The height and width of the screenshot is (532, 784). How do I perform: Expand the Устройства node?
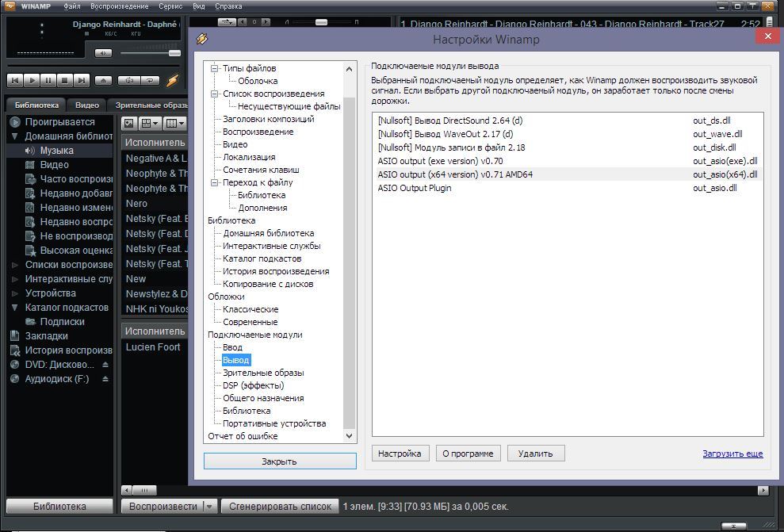tap(14, 293)
